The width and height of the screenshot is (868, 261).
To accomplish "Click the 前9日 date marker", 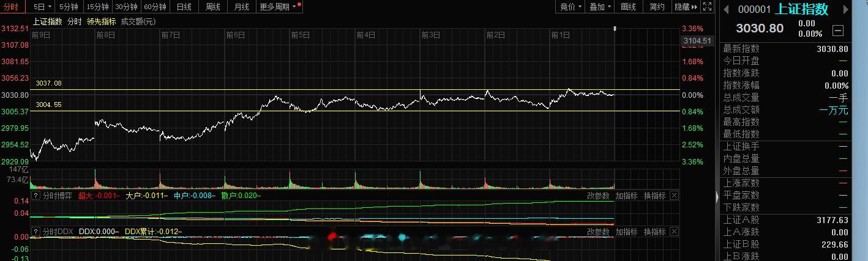I will (x=40, y=35).
